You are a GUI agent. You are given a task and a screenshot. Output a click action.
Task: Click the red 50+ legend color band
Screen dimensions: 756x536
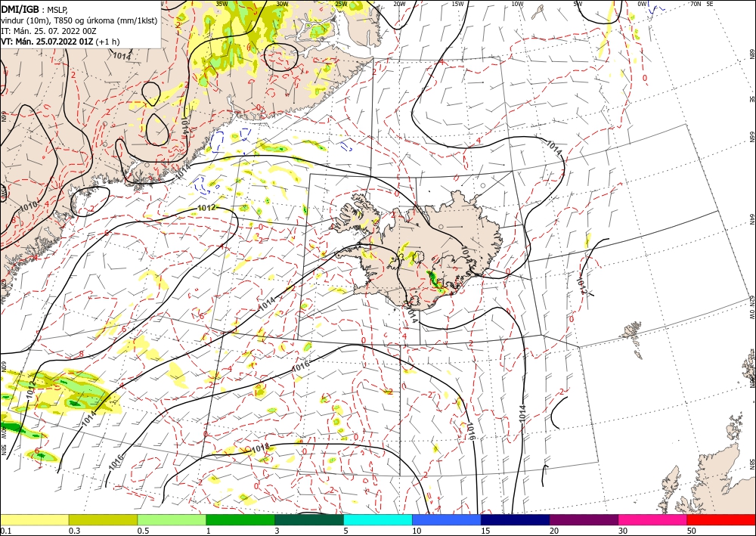tap(721, 520)
